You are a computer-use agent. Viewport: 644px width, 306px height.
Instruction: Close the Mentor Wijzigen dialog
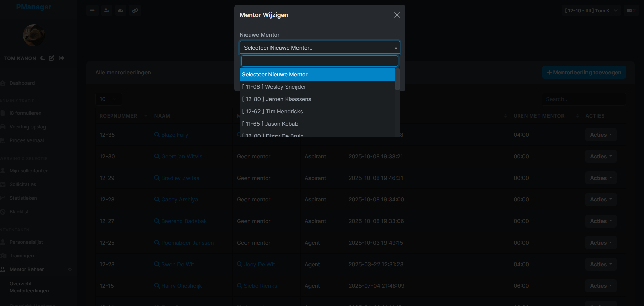tap(397, 15)
